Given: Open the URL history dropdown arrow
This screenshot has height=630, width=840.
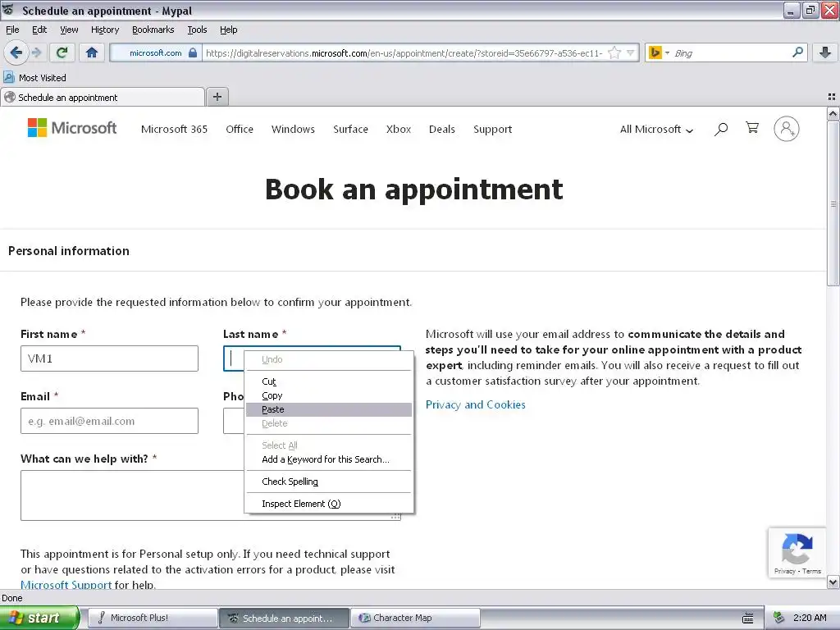Looking at the screenshot, I should (631, 52).
